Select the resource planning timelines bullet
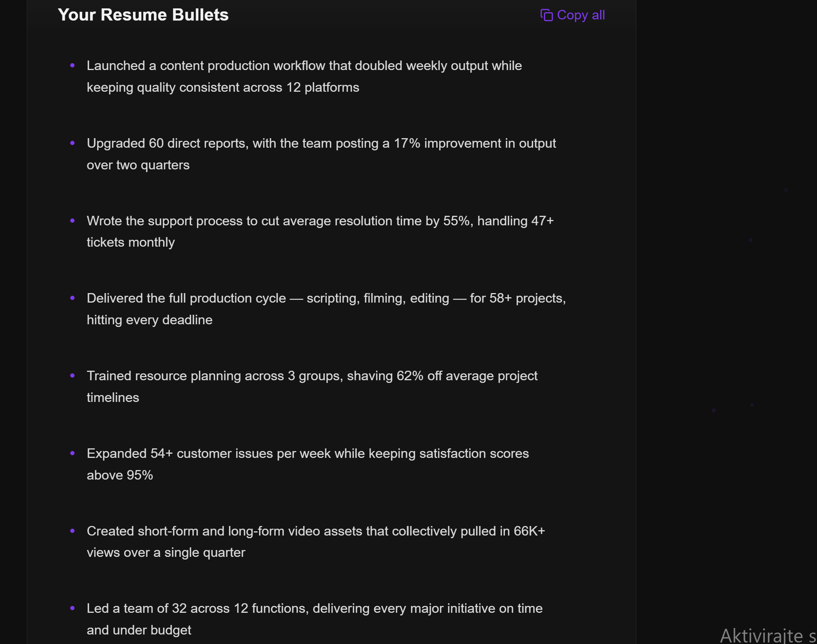Image resolution: width=817 pixels, height=644 pixels. coord(312,386)
